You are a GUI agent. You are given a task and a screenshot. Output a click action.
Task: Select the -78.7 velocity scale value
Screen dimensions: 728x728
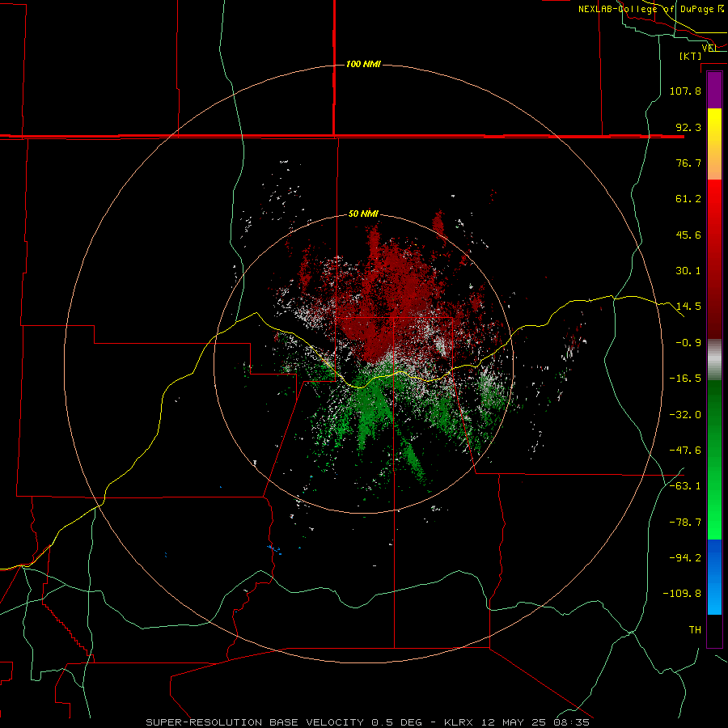click(685, 523)
